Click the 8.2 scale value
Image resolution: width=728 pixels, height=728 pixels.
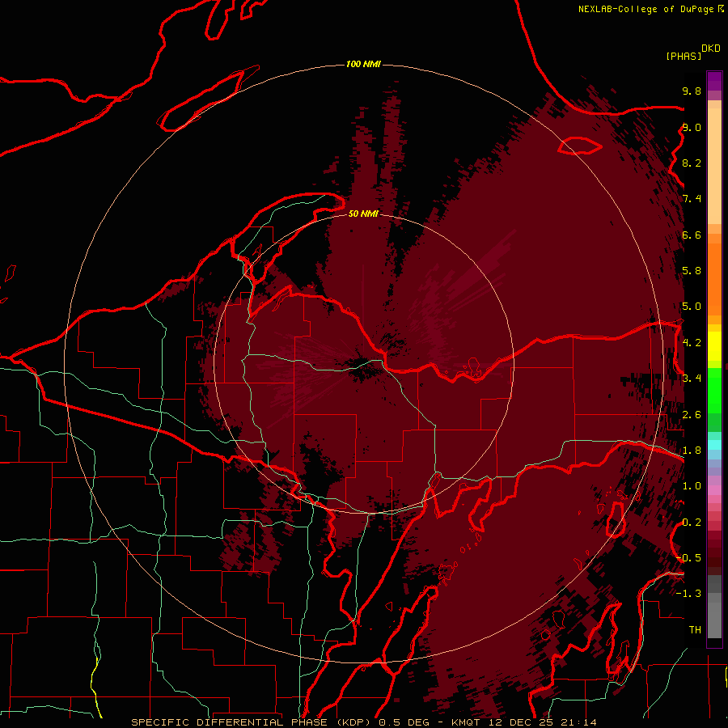tap(692, 163)
